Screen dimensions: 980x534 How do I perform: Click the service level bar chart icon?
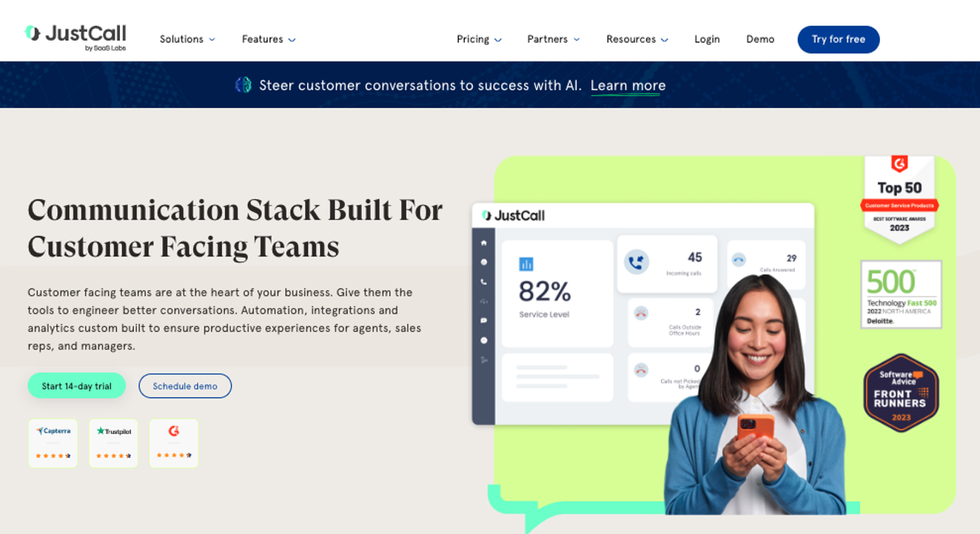[526, 264]
